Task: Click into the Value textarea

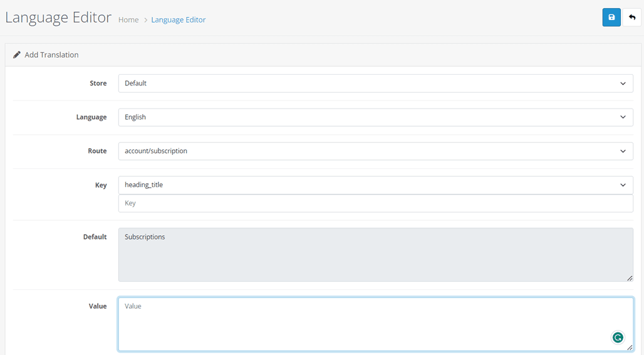Action: pyautogui.click(x=375, y=324)
